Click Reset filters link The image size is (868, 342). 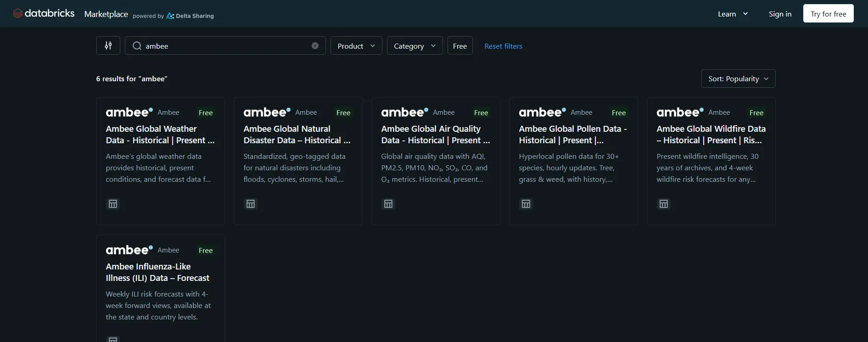coord(503,46)
